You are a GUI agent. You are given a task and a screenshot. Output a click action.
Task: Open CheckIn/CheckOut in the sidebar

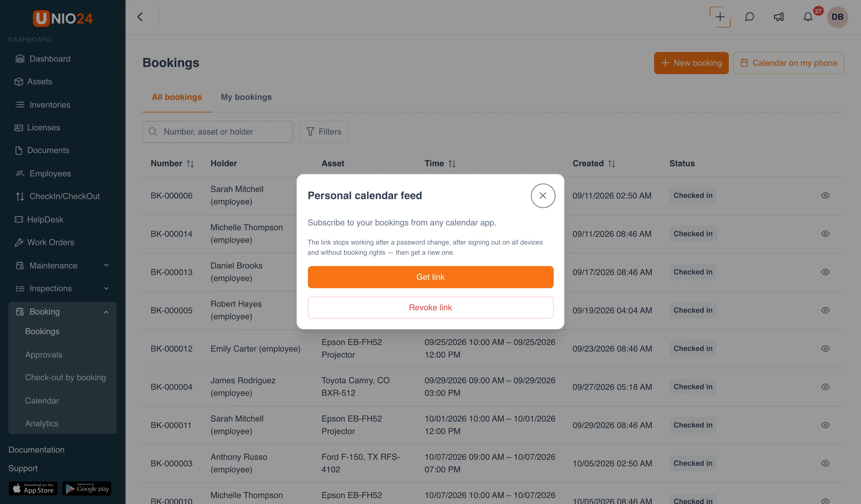(57, 196)
